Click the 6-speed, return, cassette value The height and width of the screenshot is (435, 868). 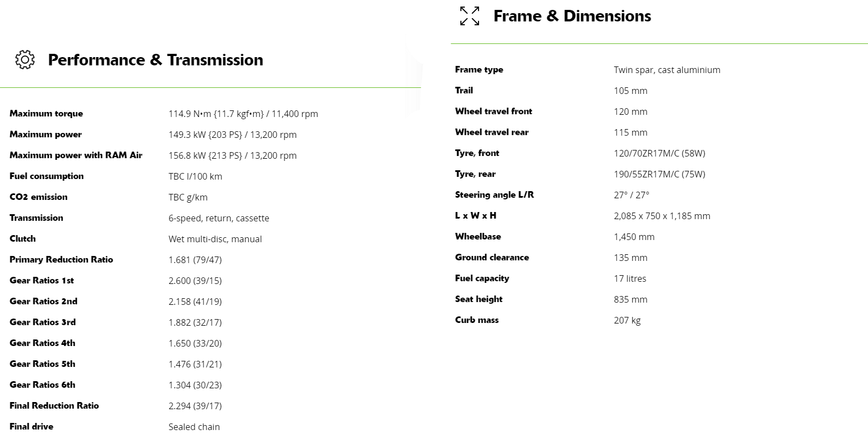click(x=219, y=218)
